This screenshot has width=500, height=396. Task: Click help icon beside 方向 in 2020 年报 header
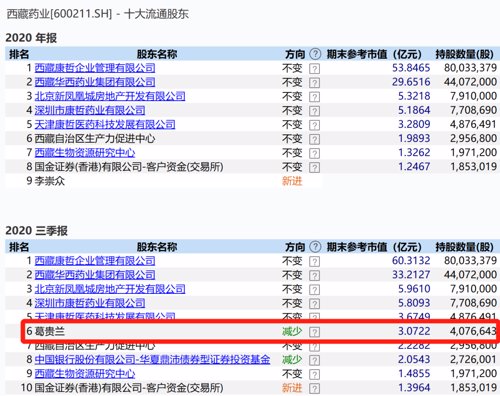315,54
